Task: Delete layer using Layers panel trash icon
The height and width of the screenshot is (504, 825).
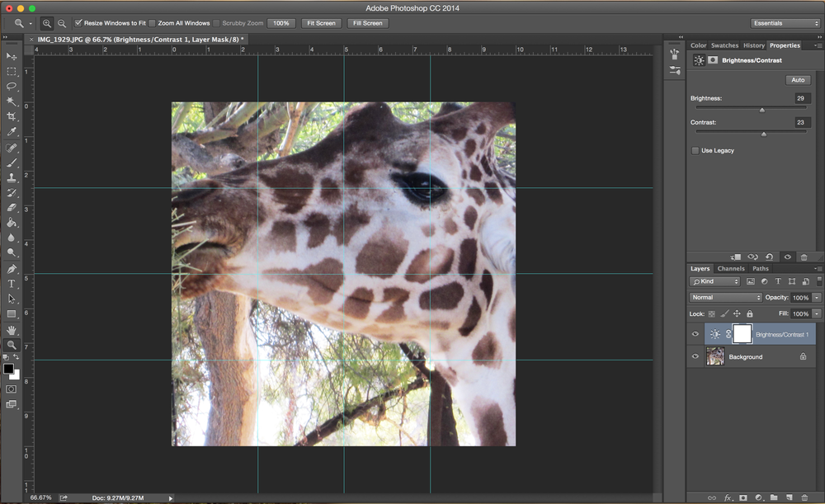Action: coord(804,498)
